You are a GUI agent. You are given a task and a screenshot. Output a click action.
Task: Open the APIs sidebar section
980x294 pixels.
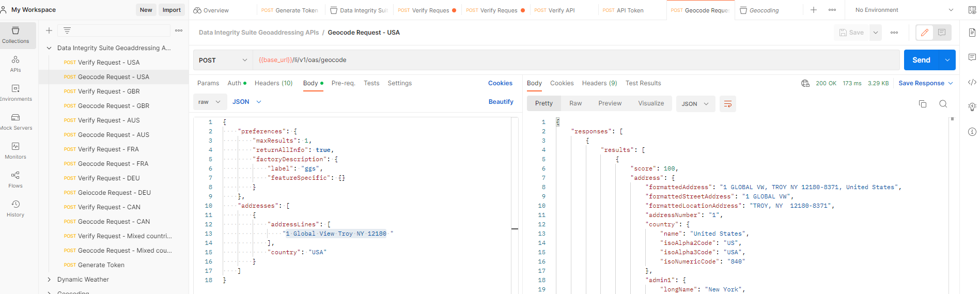click(15, 64)
